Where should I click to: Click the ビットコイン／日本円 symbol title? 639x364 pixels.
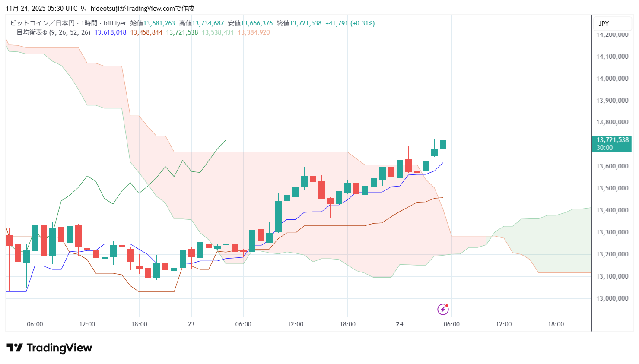tap(42, 23)
